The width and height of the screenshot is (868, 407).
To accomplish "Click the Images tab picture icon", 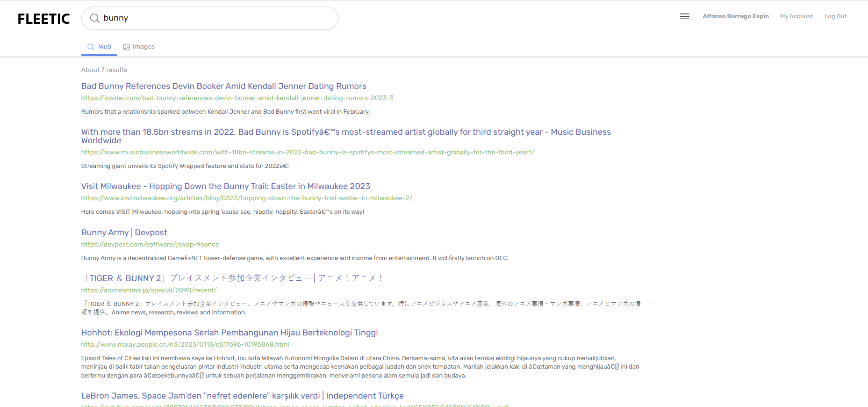I will click(126, 47).
